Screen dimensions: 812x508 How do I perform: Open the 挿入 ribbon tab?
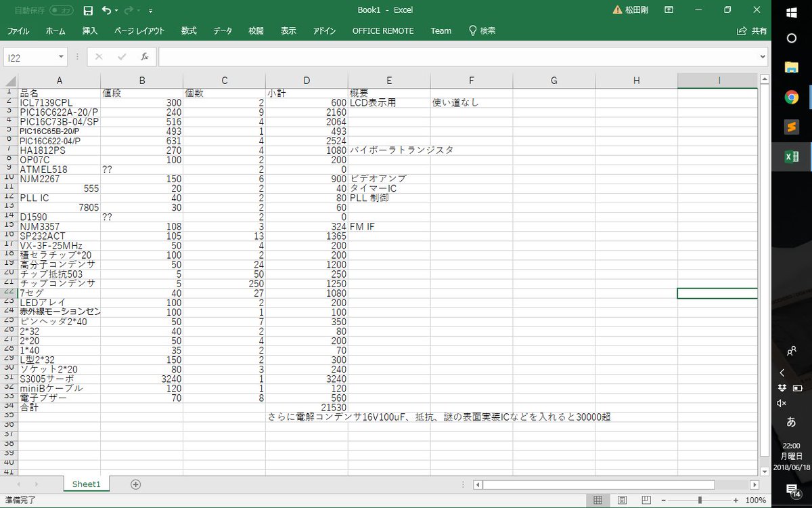(90, 30)
